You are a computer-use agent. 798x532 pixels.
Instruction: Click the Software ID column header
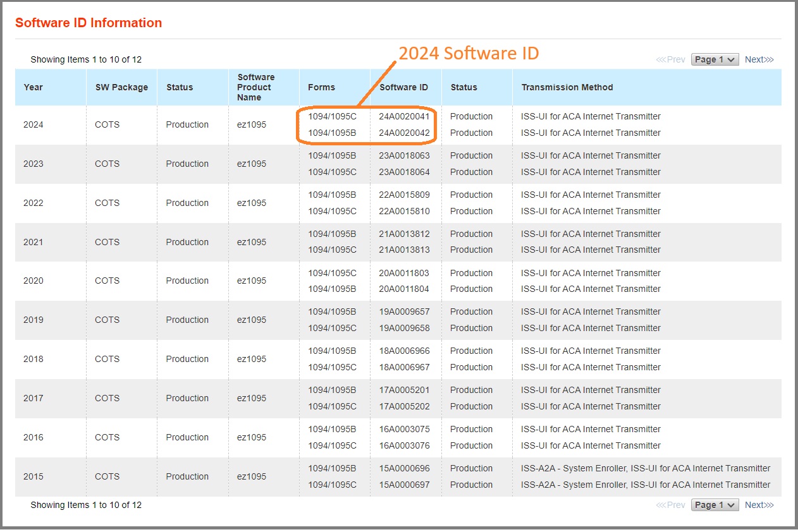coord(403,87)
